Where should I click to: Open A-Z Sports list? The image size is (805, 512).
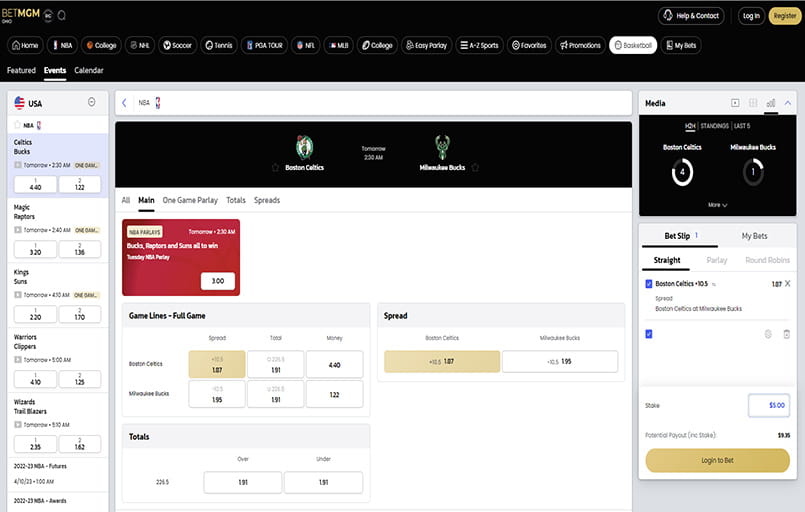479,45
